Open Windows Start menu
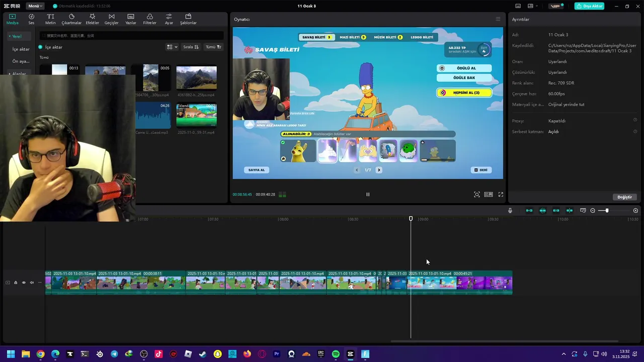Viewport: 644px width, 362px height. click(11, 354)
